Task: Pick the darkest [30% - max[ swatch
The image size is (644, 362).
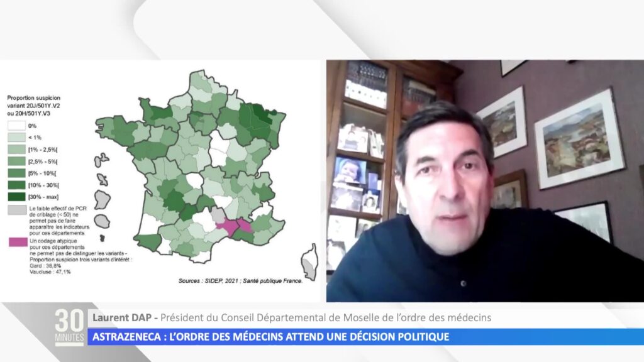Action: point(16,197)
